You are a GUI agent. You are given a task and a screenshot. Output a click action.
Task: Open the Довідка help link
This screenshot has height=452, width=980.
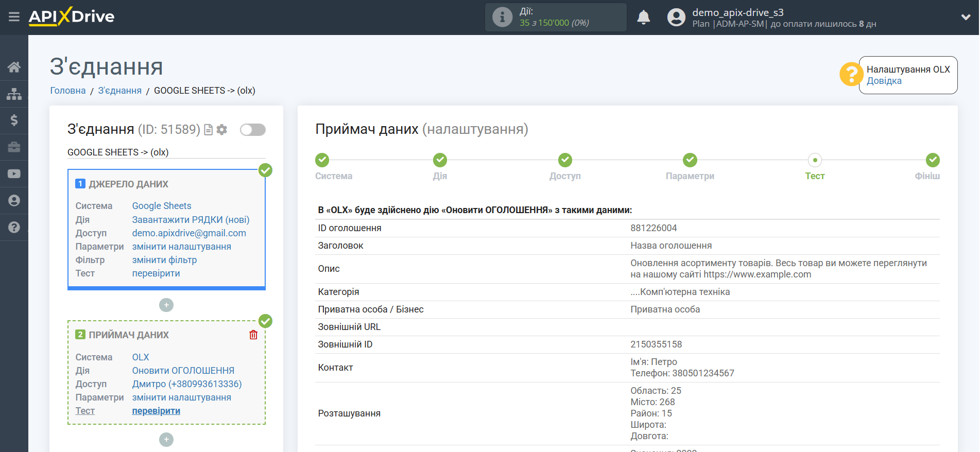tap(884, 81)
